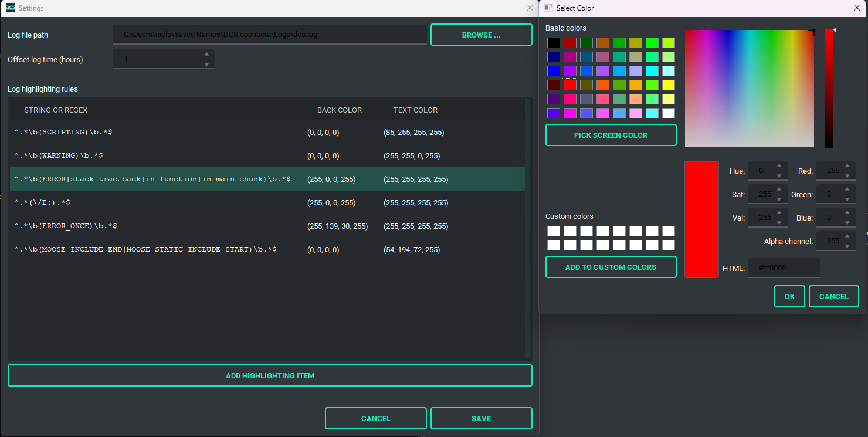Decrease the offset log time hours
868x437 pixels.
click(x=206, y=64)
